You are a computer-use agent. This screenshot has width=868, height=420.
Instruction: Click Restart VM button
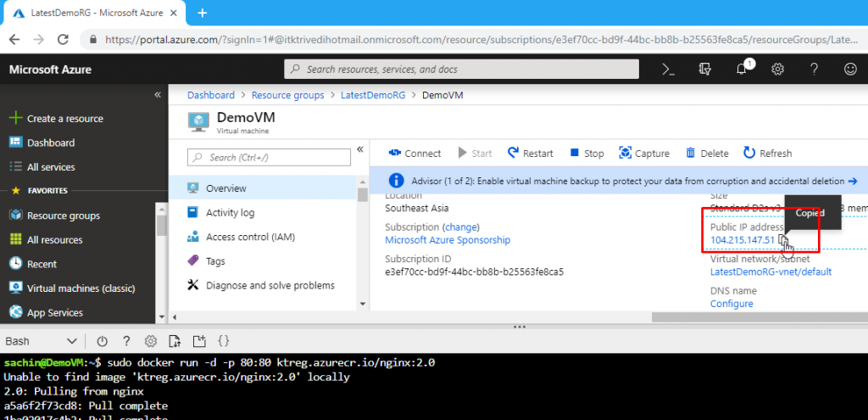click(x=530, y=154)
